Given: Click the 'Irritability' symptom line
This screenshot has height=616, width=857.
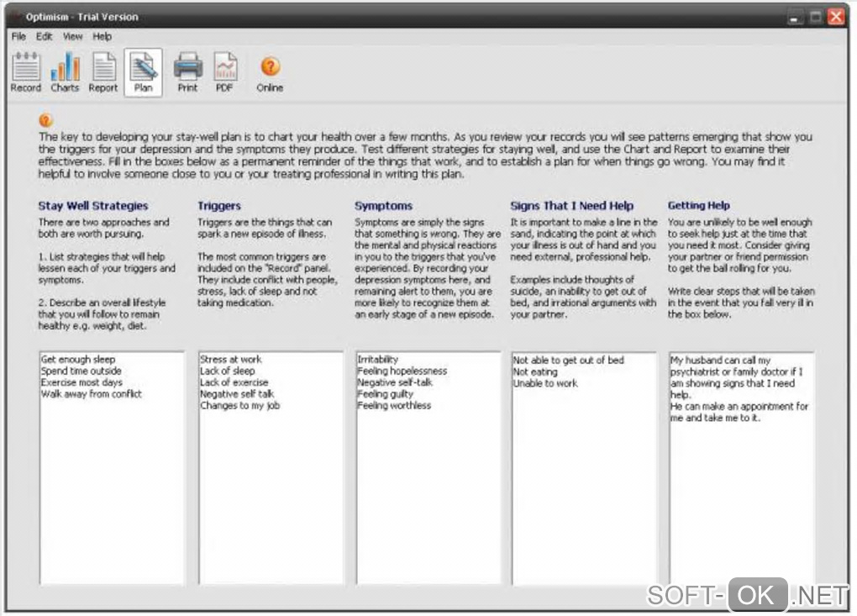Looking at the screenshot, I should coord(378,360).
